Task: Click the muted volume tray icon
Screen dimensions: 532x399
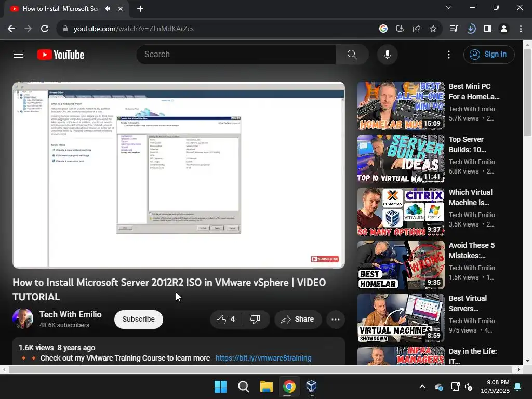Action: point(469,387)
